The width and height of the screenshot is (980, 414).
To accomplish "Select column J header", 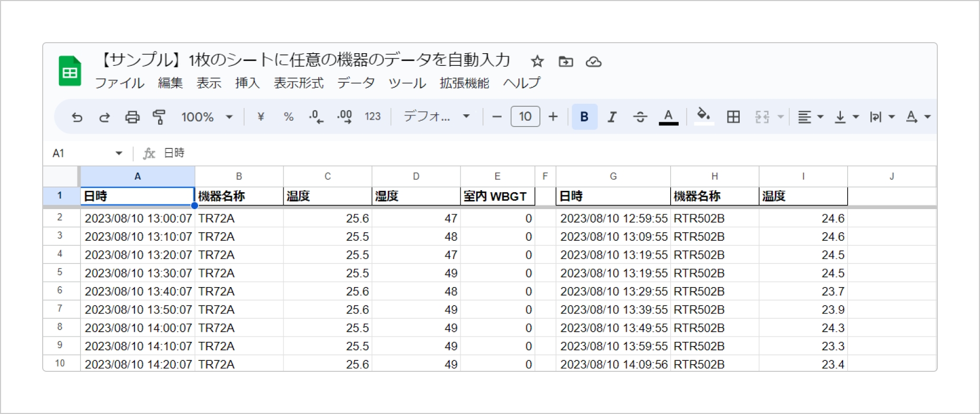I will tap(891, 176).
